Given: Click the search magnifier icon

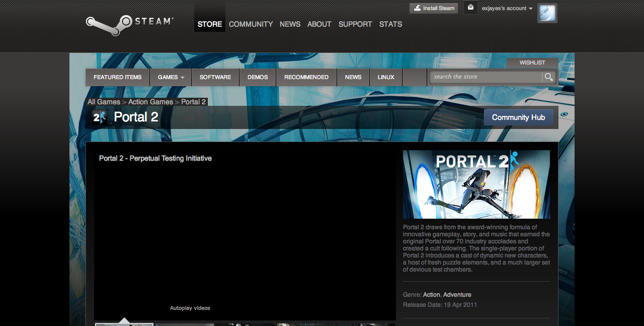Looking at the screenshot, I should tap(548, 77).
